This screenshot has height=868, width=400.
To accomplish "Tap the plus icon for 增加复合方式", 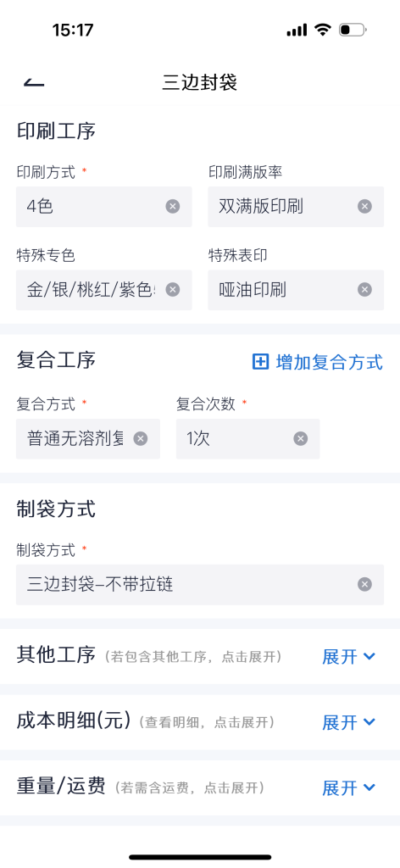I will (260, 362).
